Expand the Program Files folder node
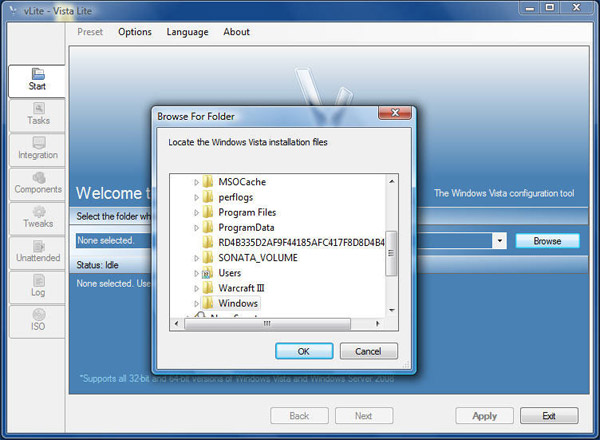This screenshot has width=600, height=440. tap(196, 212)
